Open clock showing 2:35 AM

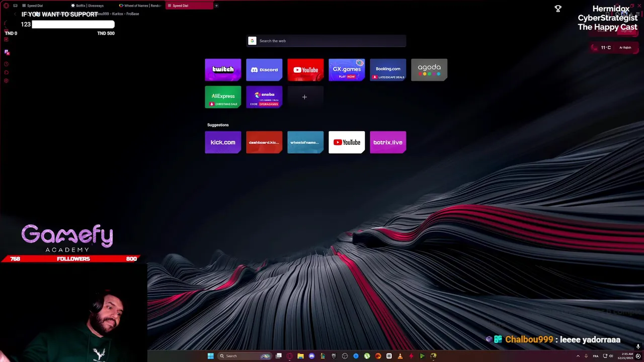(625, 356)
